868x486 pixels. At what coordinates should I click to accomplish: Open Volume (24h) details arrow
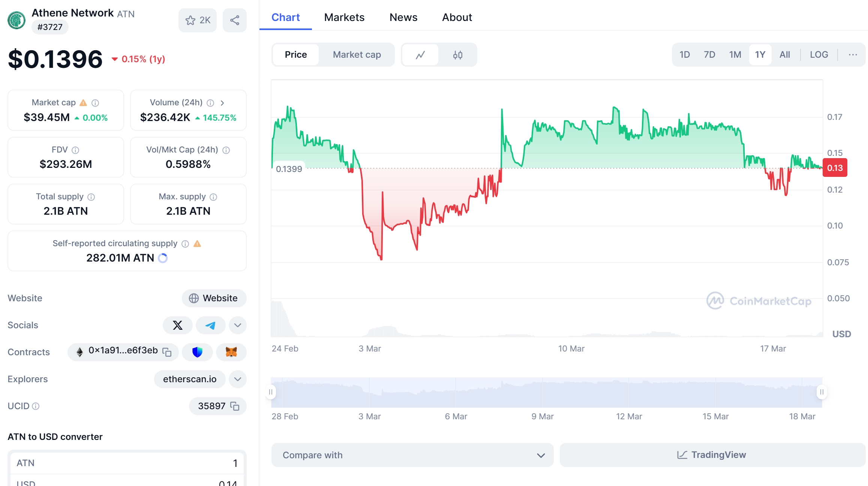pos(222,103)
